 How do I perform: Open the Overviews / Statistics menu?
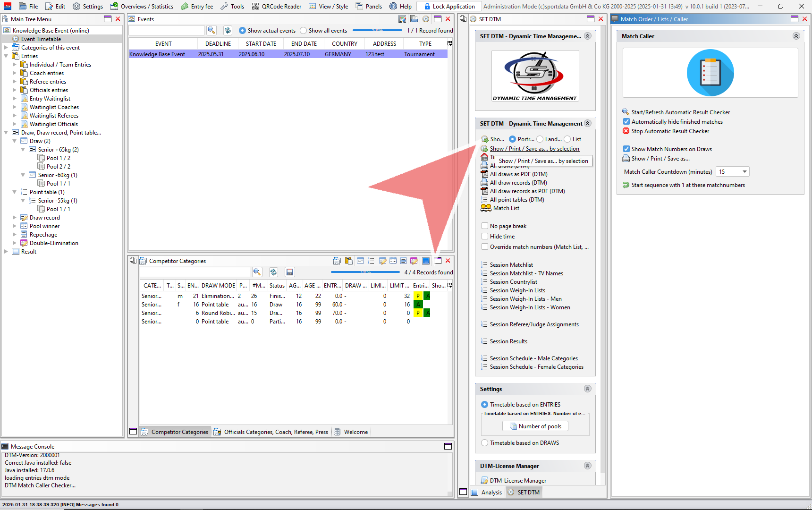click(x=142, y=6)
